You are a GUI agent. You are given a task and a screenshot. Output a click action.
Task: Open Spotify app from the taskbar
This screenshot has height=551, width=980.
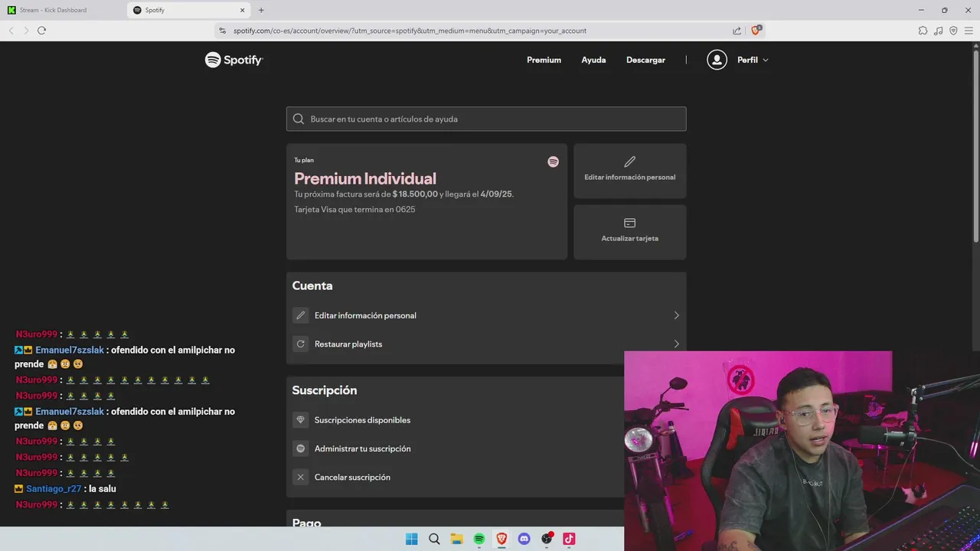click(x=479, y=539)
